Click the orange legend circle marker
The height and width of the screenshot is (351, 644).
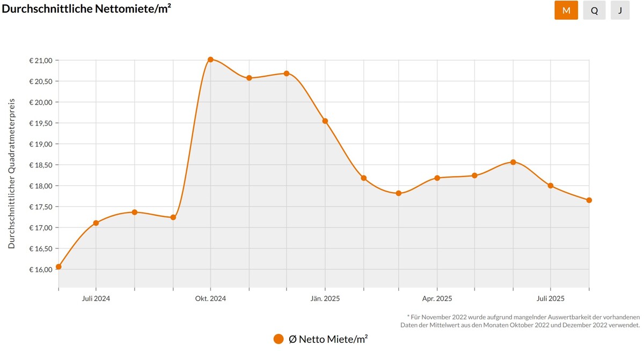279,339
